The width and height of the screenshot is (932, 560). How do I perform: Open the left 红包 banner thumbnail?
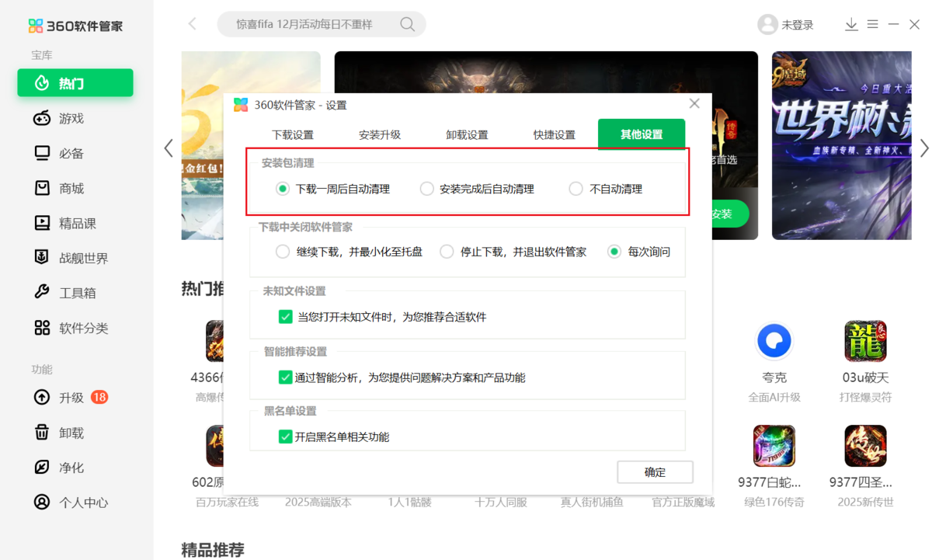pyautogui.click(x=202, y=145)
